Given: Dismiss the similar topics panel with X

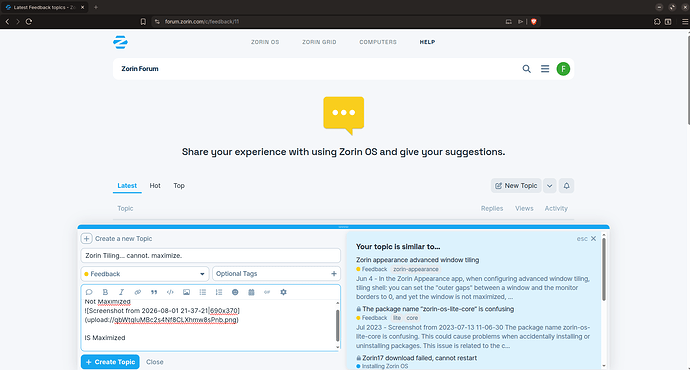Looking at the screenshot, I should click(593, 238).
